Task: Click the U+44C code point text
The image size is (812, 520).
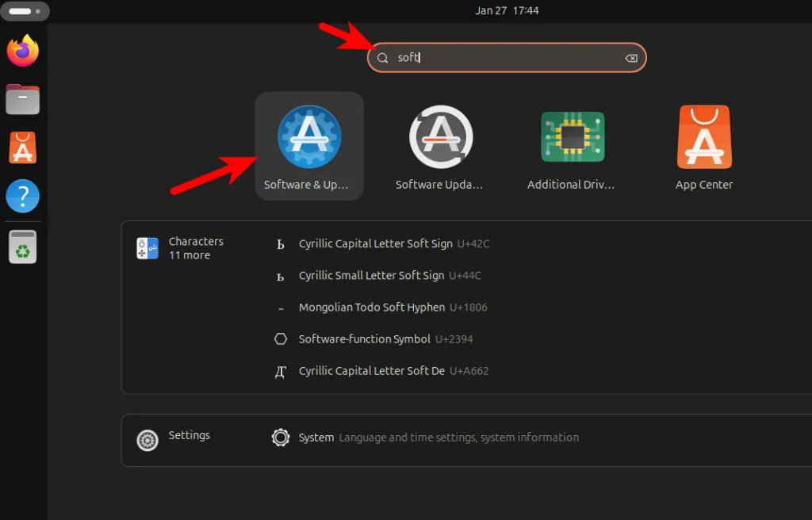Action: (465, 276)
